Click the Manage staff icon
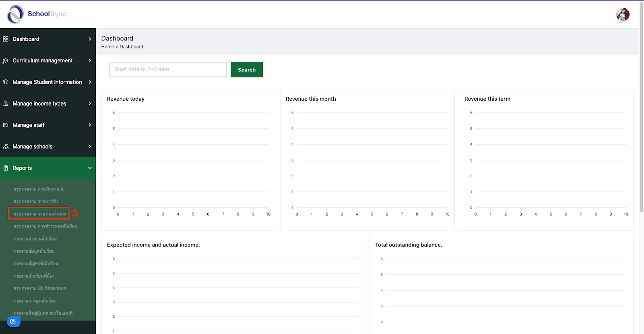This screenshot has width=644, height=334. tap(6, 125)
